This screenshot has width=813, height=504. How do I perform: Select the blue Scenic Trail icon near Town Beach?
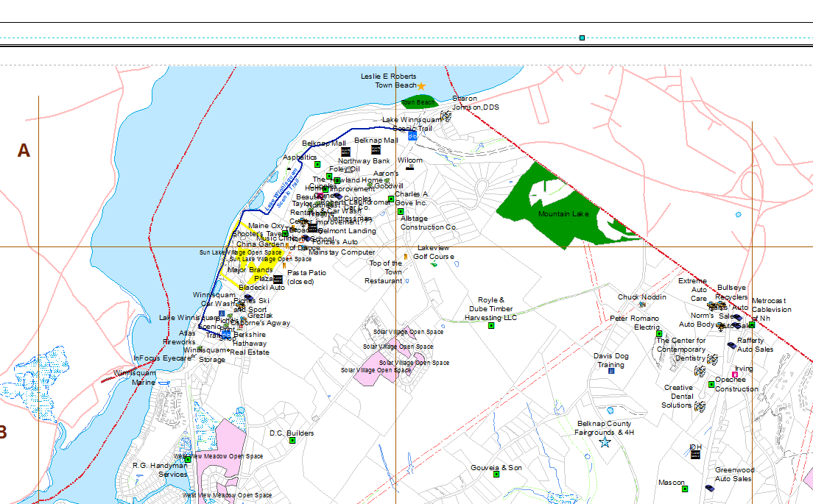click(x=412, y=135)
